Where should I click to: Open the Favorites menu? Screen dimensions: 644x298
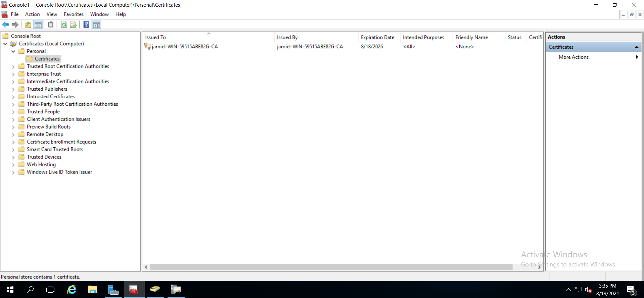(x=74, y=14)
